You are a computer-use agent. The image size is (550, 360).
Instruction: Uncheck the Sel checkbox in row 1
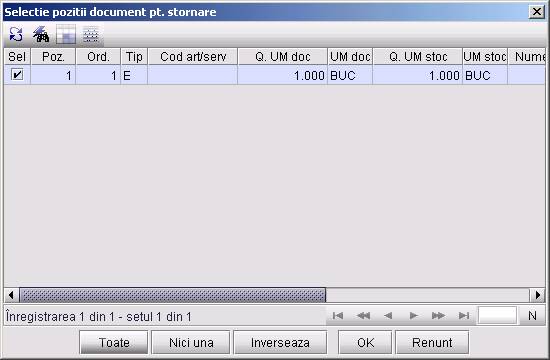coord(17,74)
